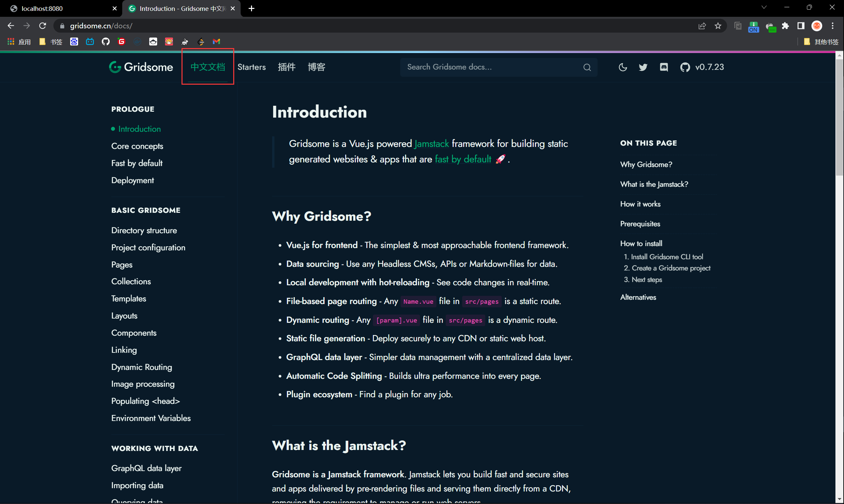Click the page vertical scrollbar thumb
Image resolution: width=844 pixels, height=504 pixels.
(x=839, y=117)
